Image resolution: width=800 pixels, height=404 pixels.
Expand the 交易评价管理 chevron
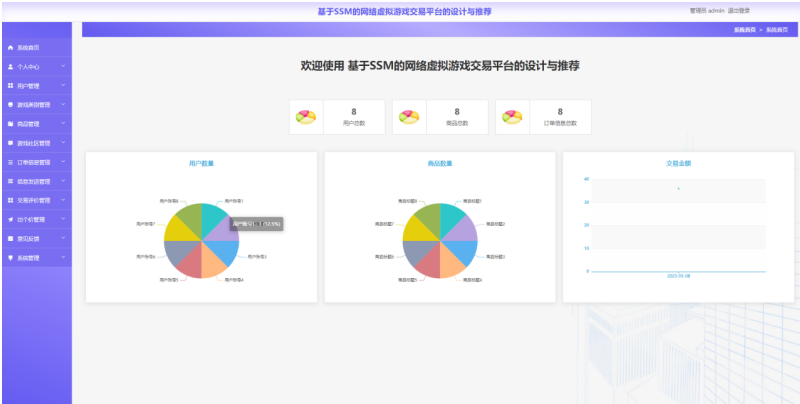63,200
